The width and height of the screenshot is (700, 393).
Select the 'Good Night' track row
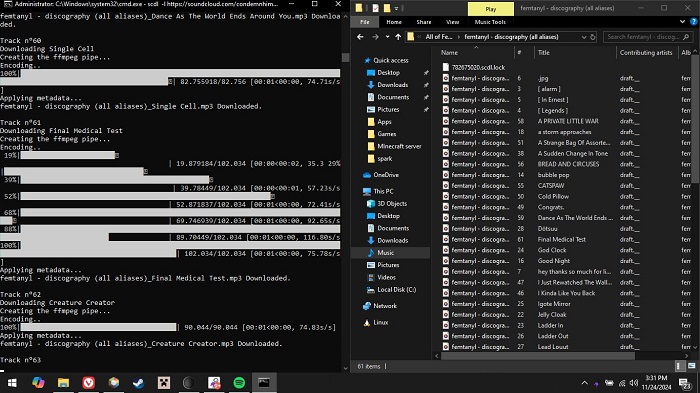click(x=566, y=261)
